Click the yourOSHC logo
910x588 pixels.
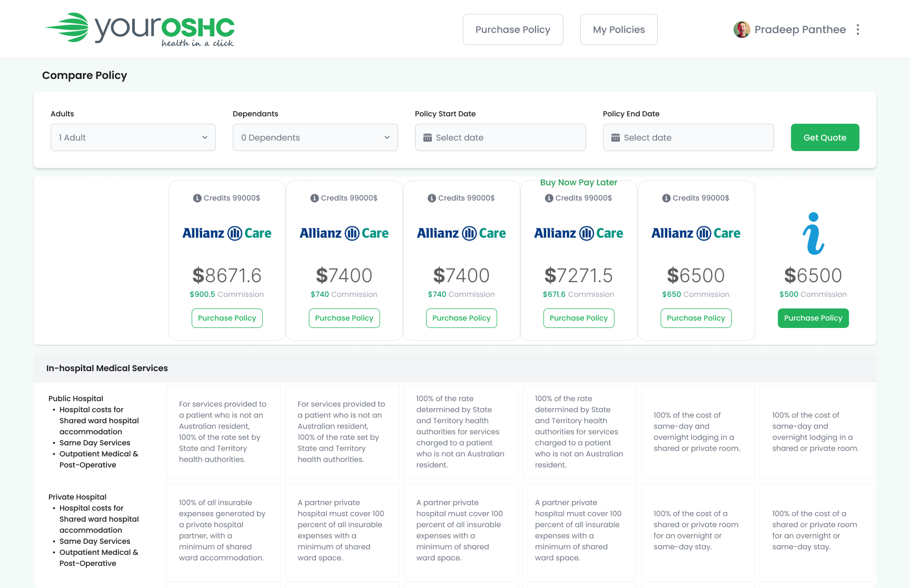click(x=140, y=29)
